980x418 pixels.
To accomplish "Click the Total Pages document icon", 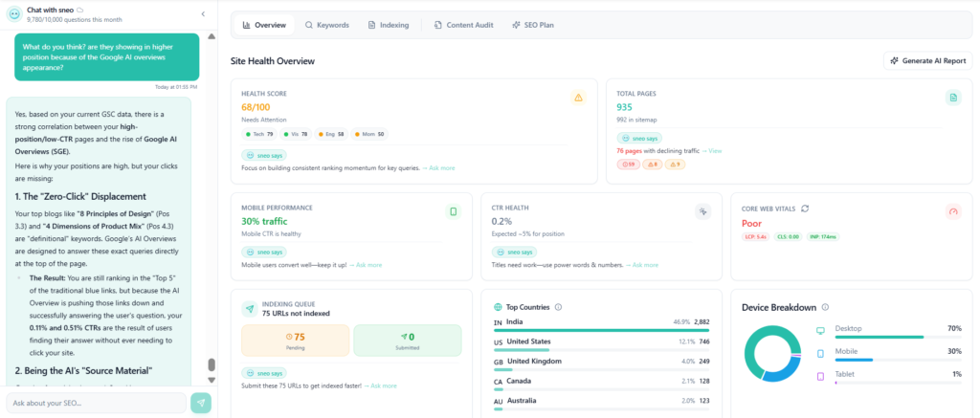I will pos(952,98).
